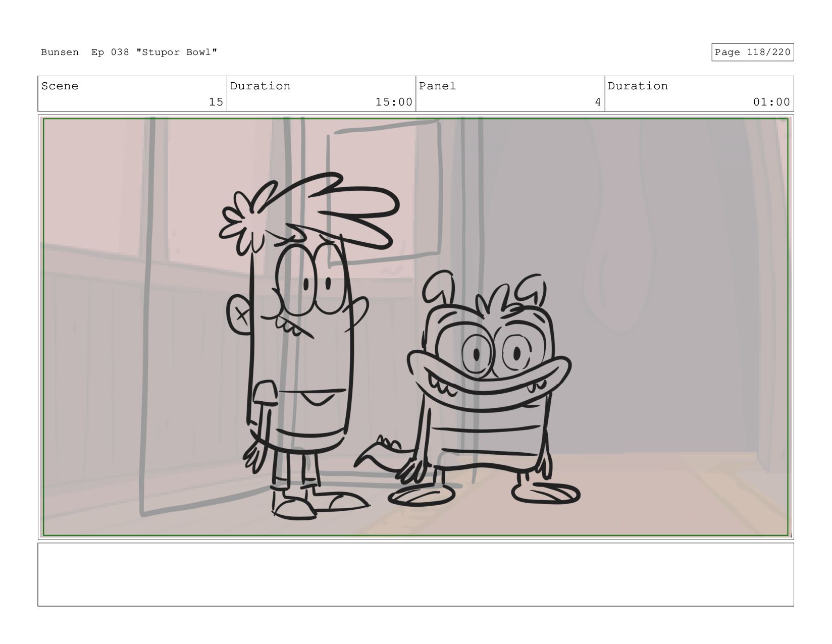This screenshot has width=832, height=644.
Task: Click the panel number '4'
Action: coord(598,102)
